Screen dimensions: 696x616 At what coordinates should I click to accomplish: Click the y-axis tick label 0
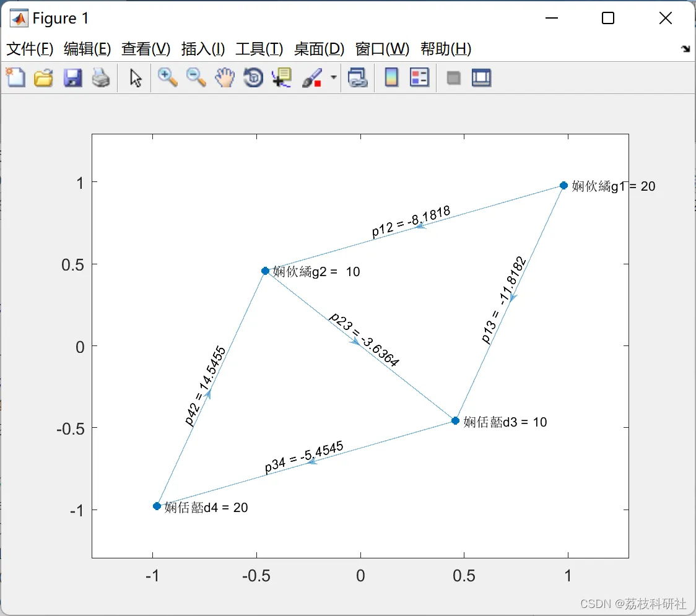pos(80,347)
